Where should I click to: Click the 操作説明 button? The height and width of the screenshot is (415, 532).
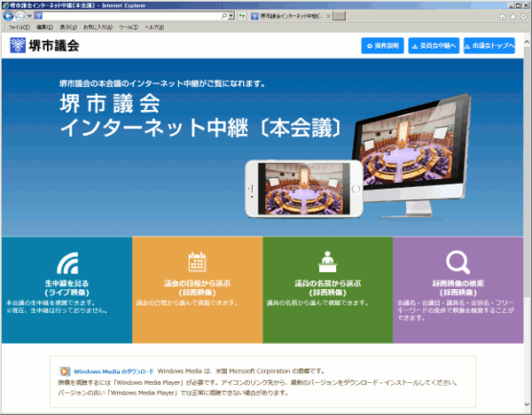tap(382, 45)
